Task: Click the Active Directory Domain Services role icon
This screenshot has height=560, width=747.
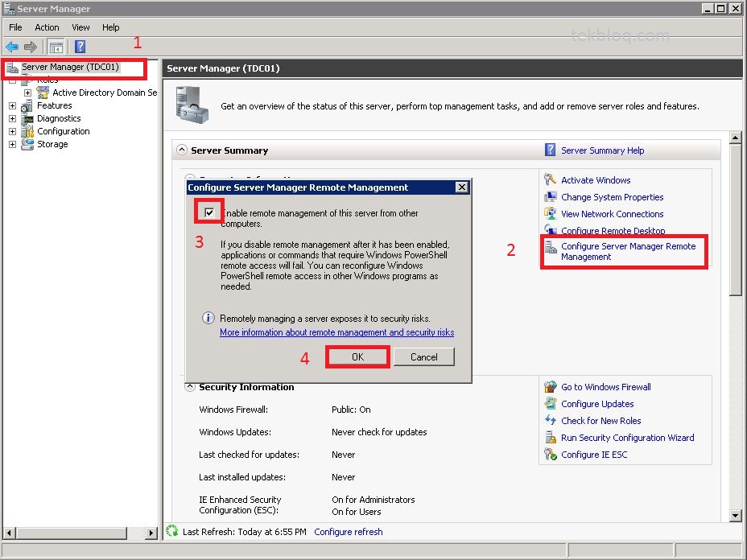Action: pyautogui.click(x=43, y=93)
